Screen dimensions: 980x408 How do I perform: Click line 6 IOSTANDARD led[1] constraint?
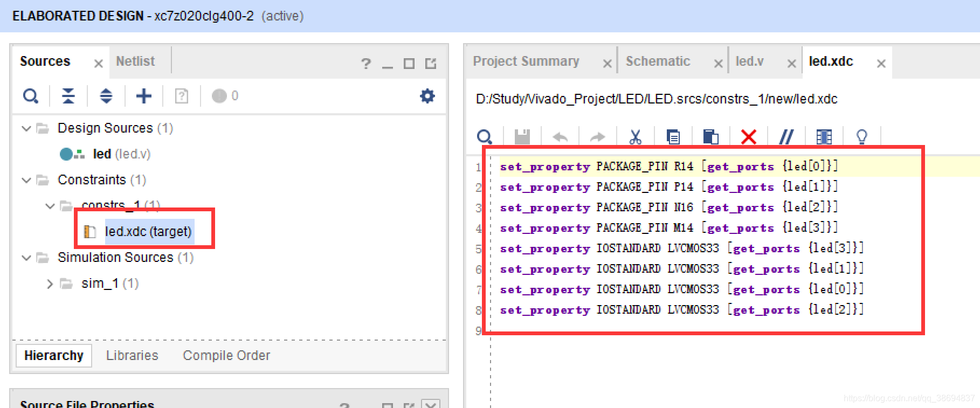tap(682, 269)
